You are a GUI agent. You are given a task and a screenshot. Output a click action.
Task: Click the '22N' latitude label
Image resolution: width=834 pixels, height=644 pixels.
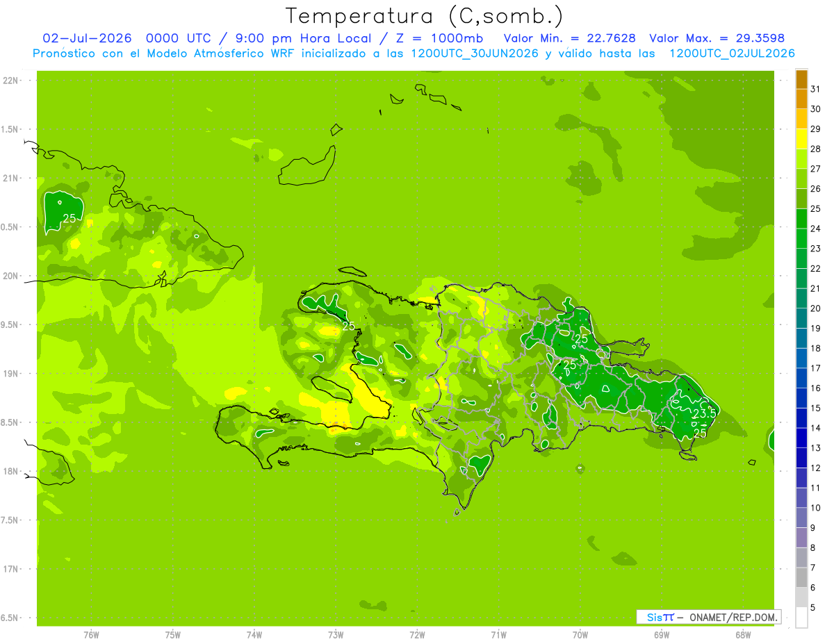(10, 81)
